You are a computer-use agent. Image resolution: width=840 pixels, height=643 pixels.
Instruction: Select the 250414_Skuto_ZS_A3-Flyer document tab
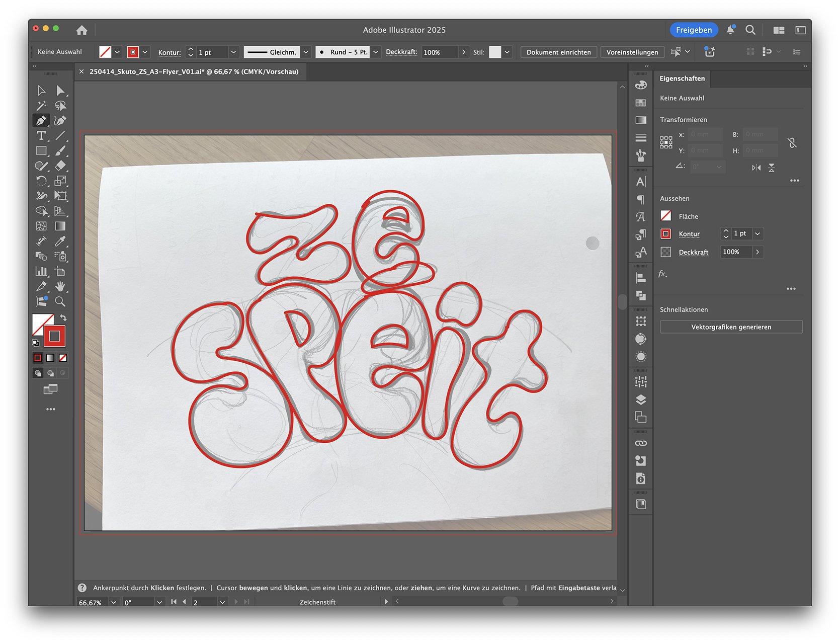[x=194, y=72]
